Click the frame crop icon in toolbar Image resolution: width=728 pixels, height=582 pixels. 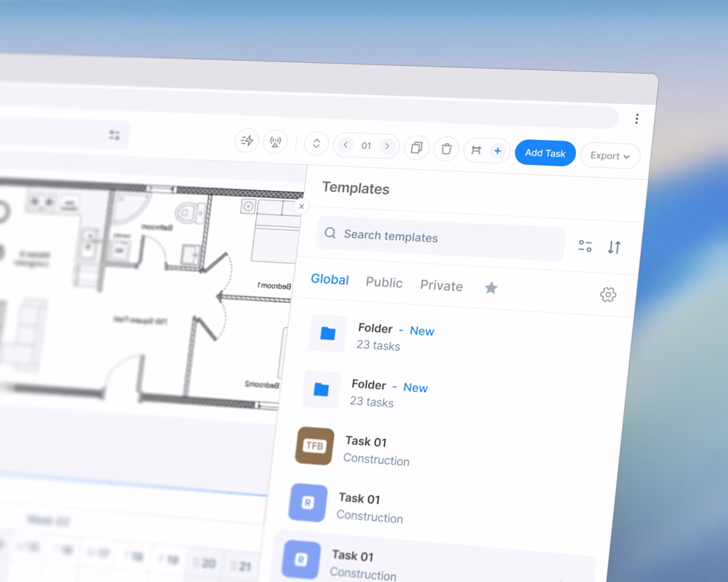click(476, 150)
